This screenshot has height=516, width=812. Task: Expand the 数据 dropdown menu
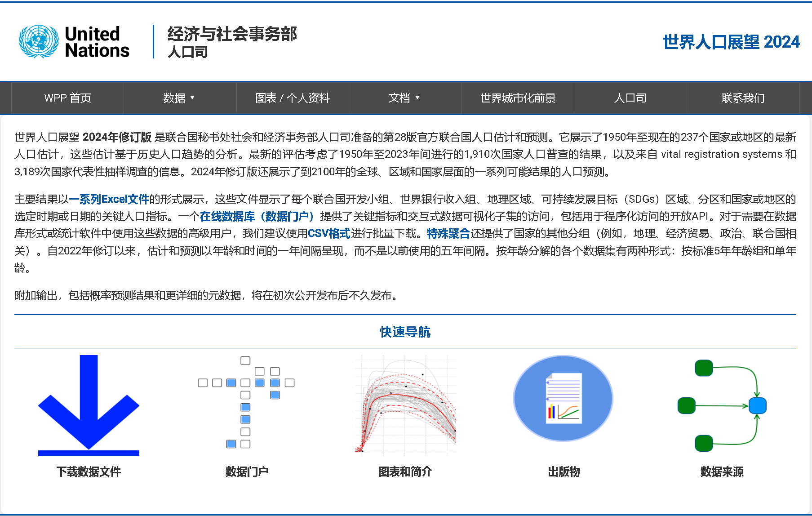point(179,98)
